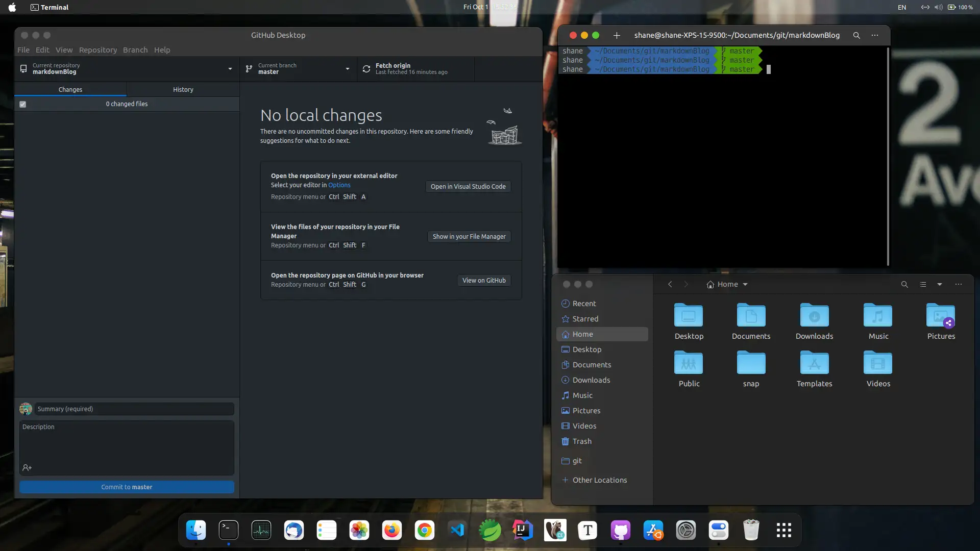Click the file manager search icon

pos(904,285)
